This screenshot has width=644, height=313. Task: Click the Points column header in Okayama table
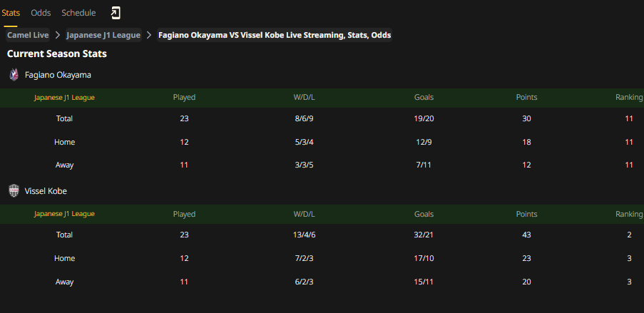pyautogui.click(x=526, y=98)
